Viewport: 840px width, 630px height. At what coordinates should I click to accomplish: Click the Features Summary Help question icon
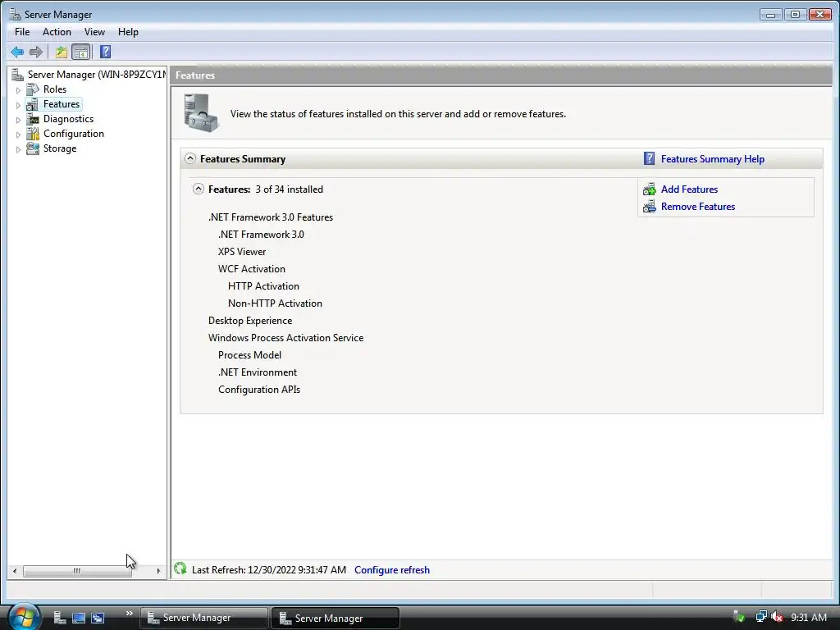click(x=650, y=158)
